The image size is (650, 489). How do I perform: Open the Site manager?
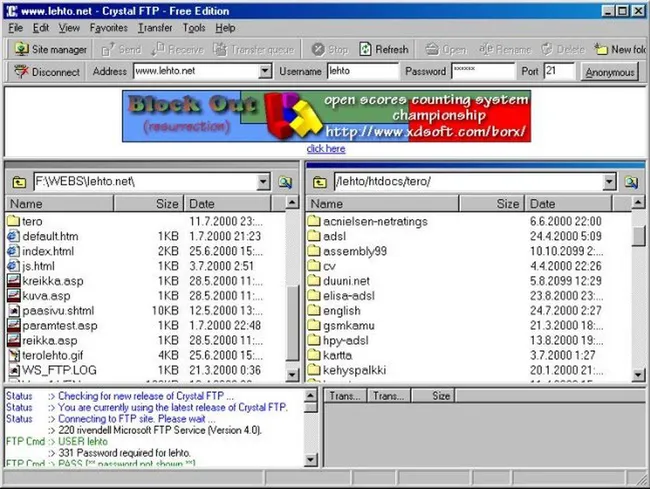pyautogui.click(x=50, y=49)
